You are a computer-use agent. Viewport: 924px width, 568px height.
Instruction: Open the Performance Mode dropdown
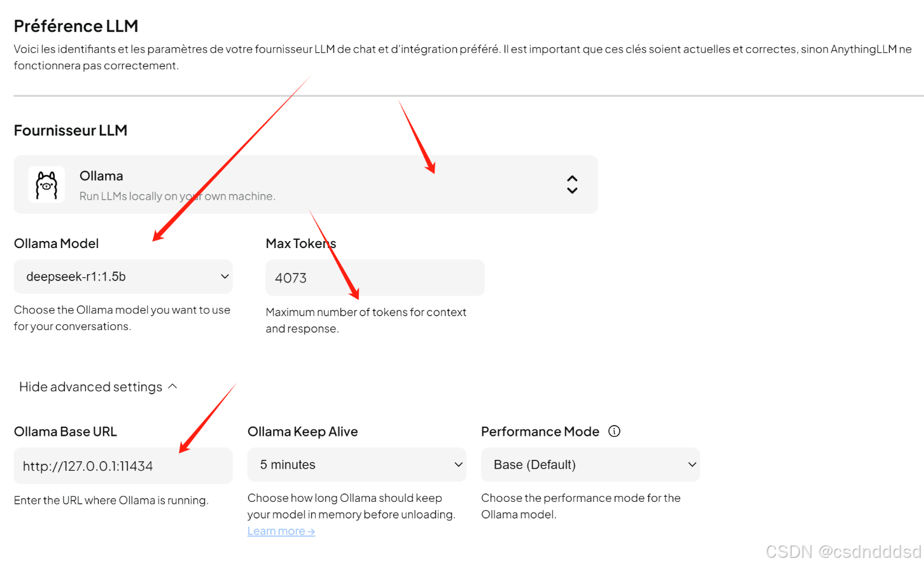click(x=590, y=465)
